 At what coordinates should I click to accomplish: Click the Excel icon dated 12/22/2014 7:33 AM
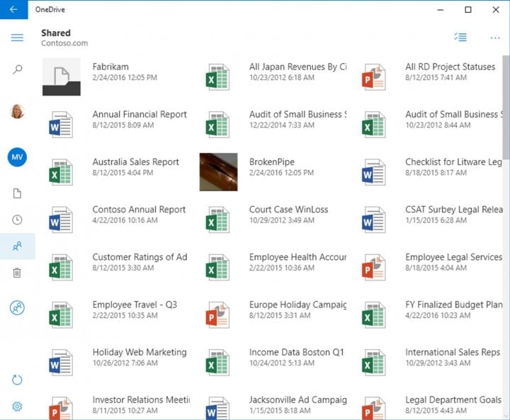pos(217,125)
